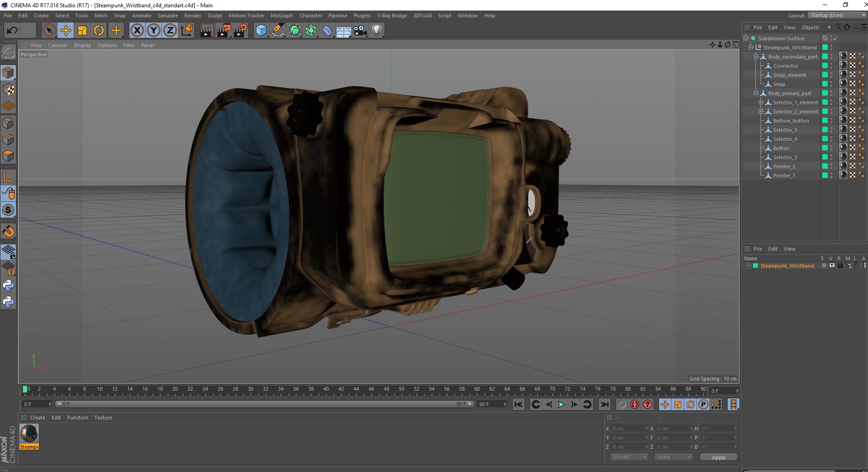This screenshot has width=868, height=472.
Task: Switch the coordinate system icon
Action: [x=187, y=31]
